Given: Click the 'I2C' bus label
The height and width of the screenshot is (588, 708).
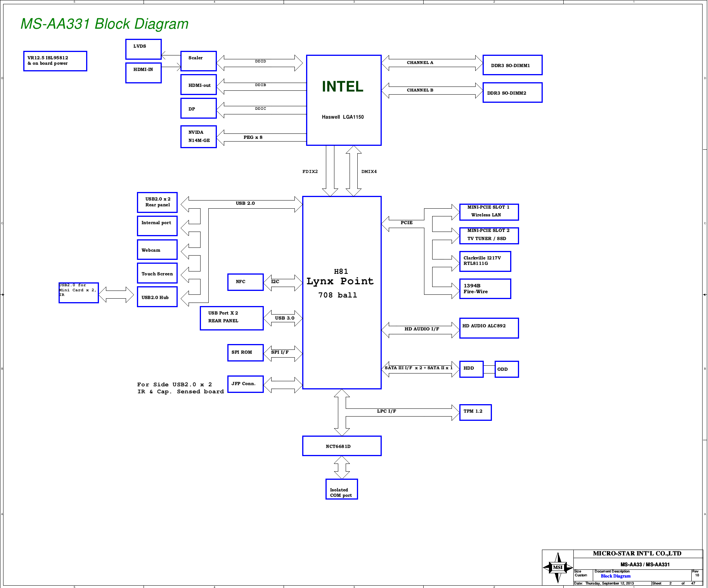Looking at the screenshot, I should click(x=275, y=282).
